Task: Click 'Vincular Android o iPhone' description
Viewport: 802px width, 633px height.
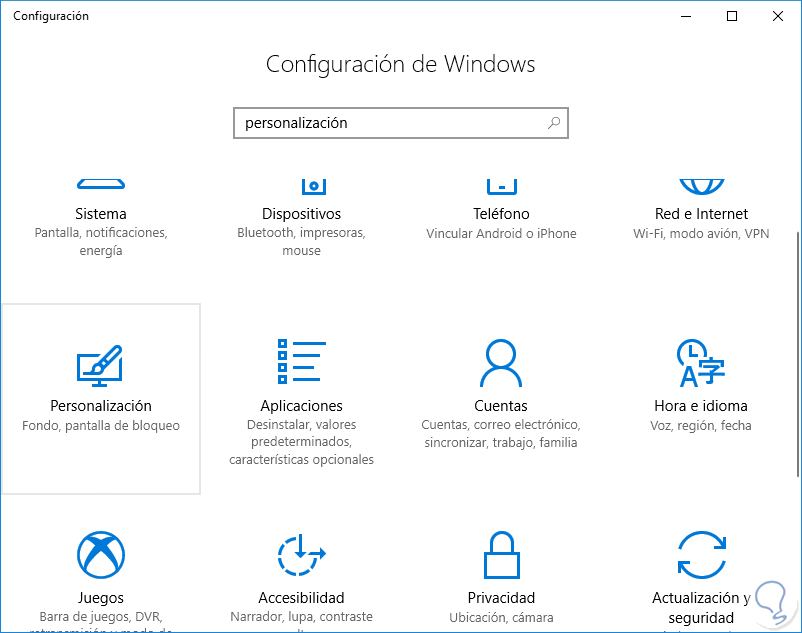Action: tap(501, 234)
